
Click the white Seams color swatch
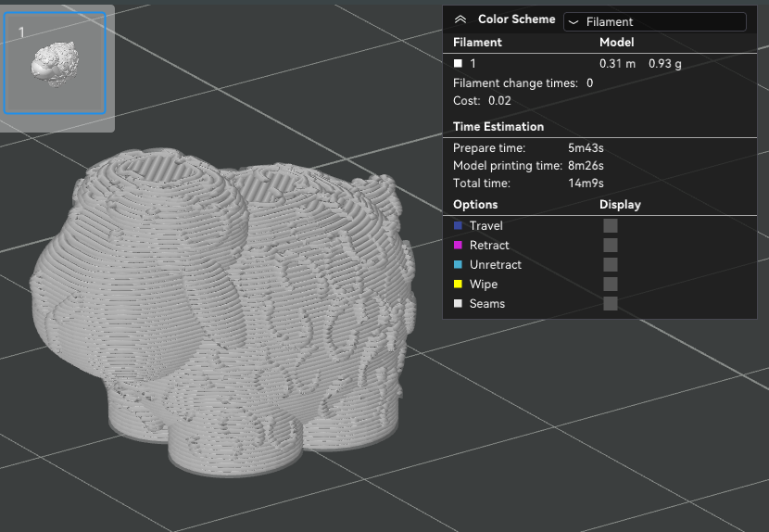click(458, 303)
